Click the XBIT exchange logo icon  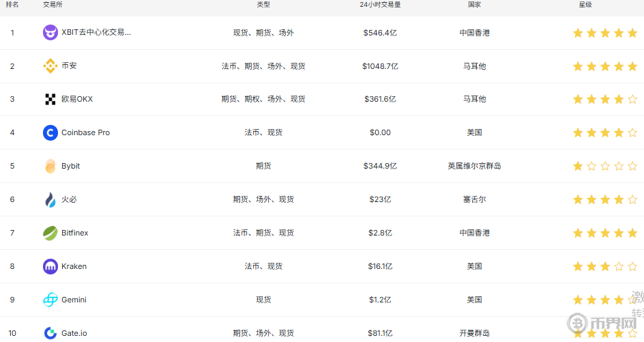point(50,33)
